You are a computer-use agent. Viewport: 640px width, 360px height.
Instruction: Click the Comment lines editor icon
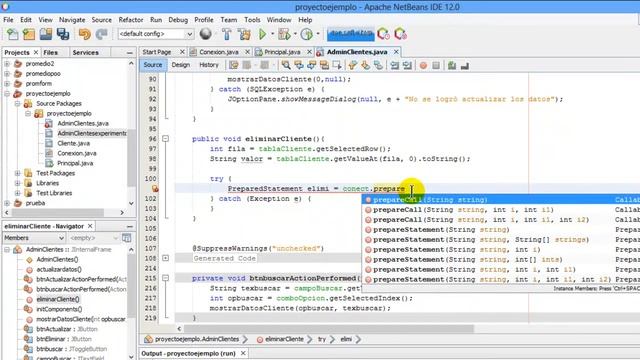451,65
